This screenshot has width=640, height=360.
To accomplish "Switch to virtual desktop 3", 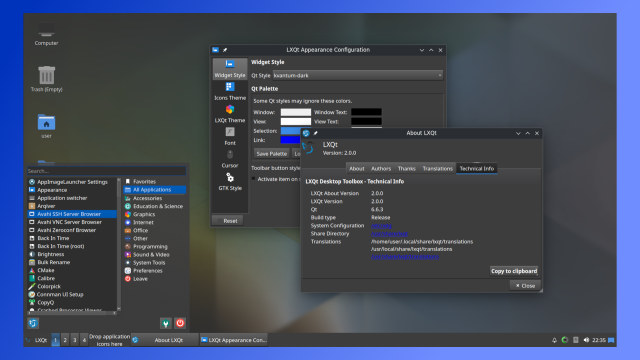I will (74, 340).
